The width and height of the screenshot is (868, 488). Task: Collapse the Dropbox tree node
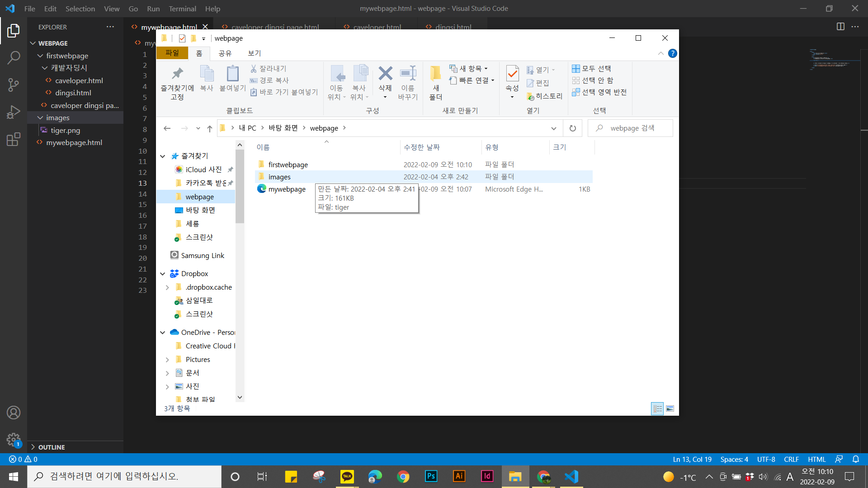[x=163, y=274]
